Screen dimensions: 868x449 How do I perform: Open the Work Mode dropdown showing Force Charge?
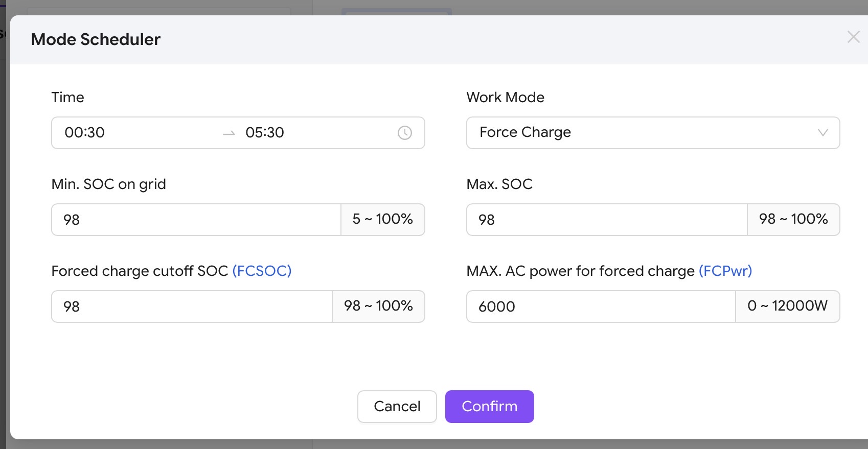[644, 133]
